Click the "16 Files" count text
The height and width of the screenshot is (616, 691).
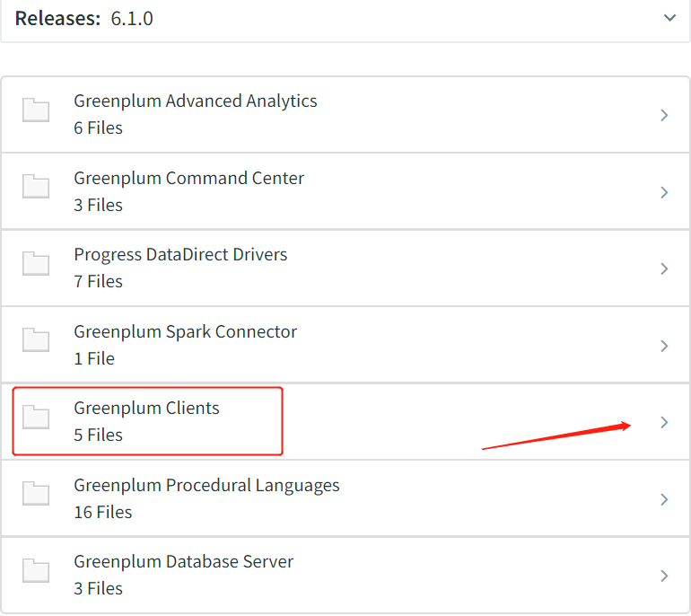click(102, 513)
